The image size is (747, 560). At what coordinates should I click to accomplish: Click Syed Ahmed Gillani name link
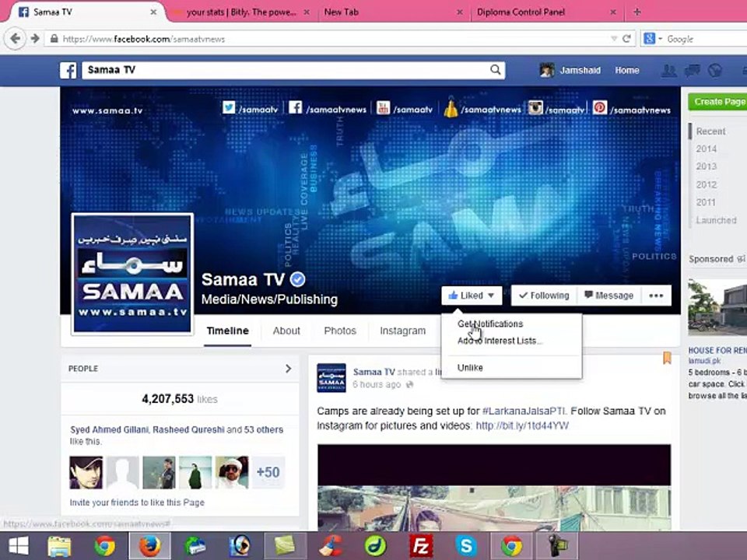coord(110,429)
